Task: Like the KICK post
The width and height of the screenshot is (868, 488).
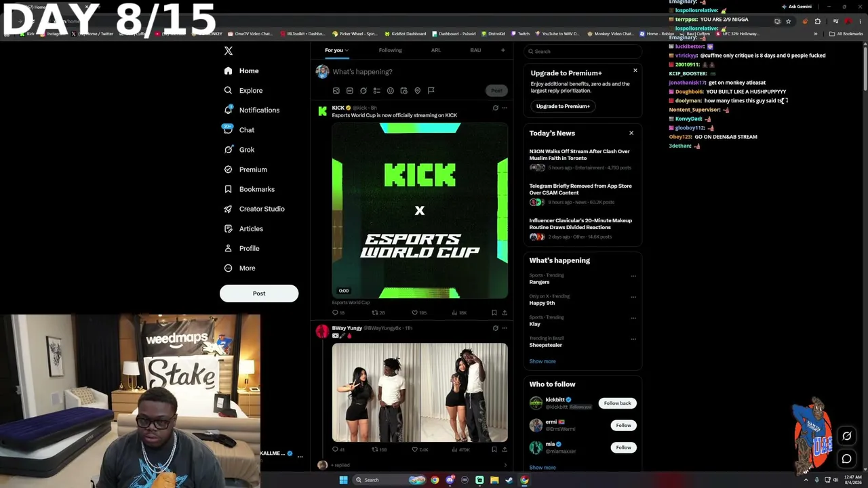Action: pyautogui.click(x=419, y=312)
